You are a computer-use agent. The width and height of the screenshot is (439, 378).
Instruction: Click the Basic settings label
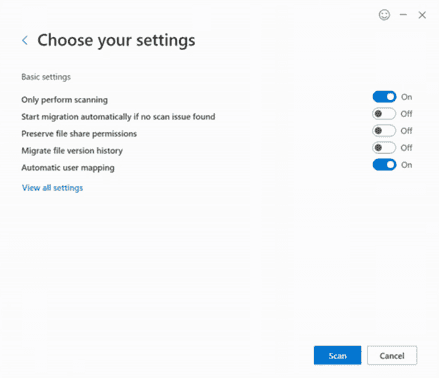click(46, 77)
